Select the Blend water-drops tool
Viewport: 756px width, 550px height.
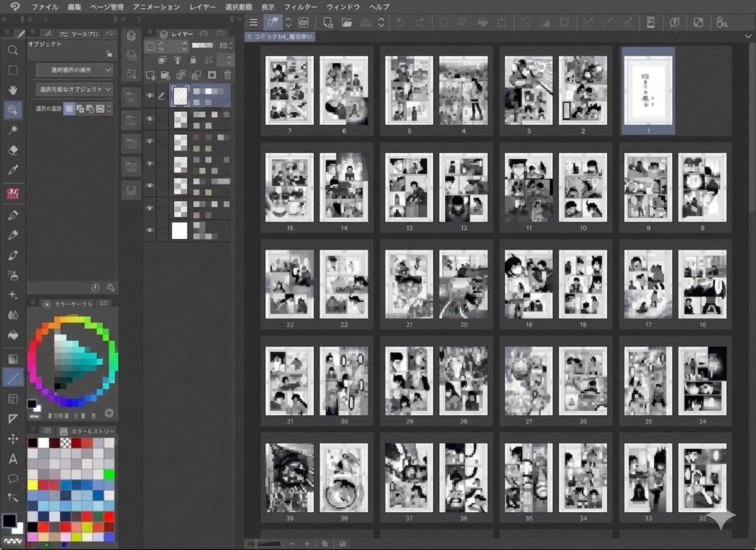[x=13, y=314]
